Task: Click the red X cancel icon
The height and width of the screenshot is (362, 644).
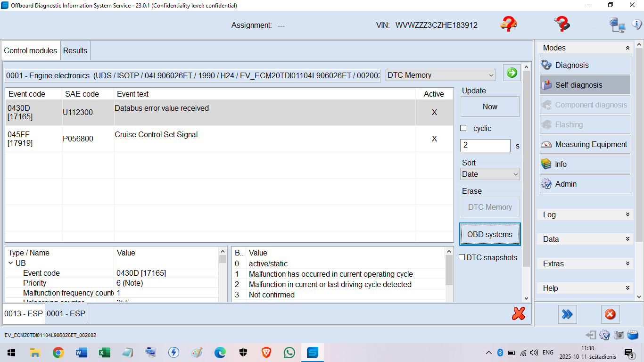Action: [x=519, y=313]
